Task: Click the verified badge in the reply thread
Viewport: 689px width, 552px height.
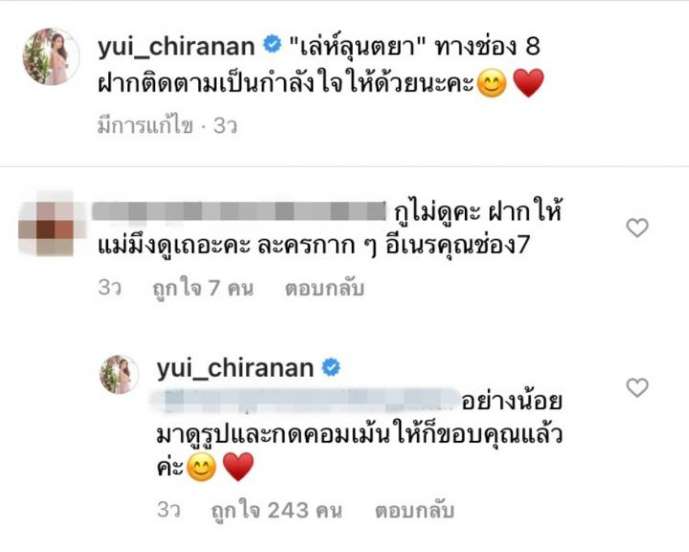Action: (331, 367)
